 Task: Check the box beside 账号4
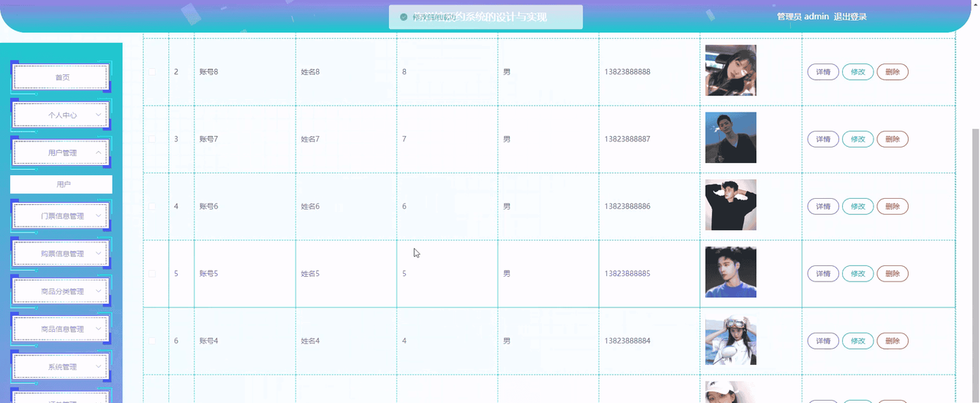pyautogui.click(x=152, y=341)
